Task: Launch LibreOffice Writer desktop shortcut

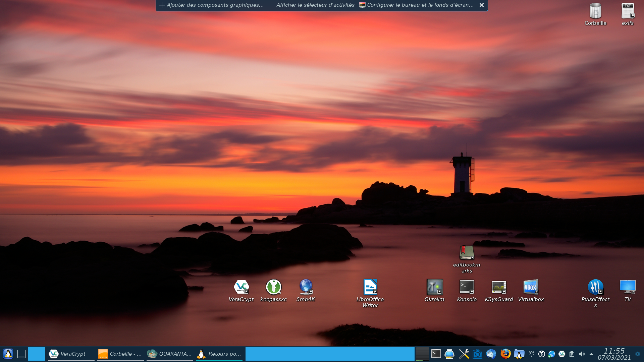Action: coord(370,293)
